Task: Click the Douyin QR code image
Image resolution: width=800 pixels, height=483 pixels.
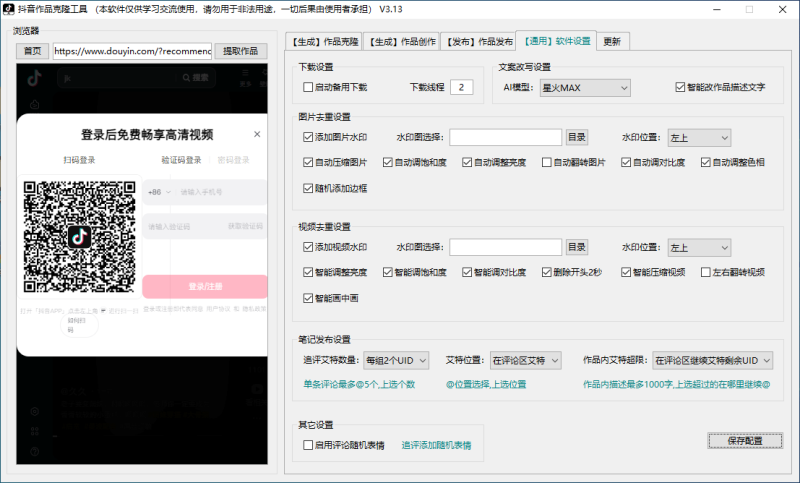Action: click(80, 237)
